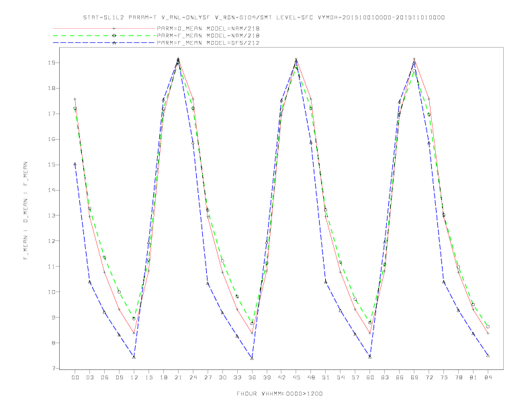Click x-axis tick label 21

pyautogui.click(x=178, y=377)
